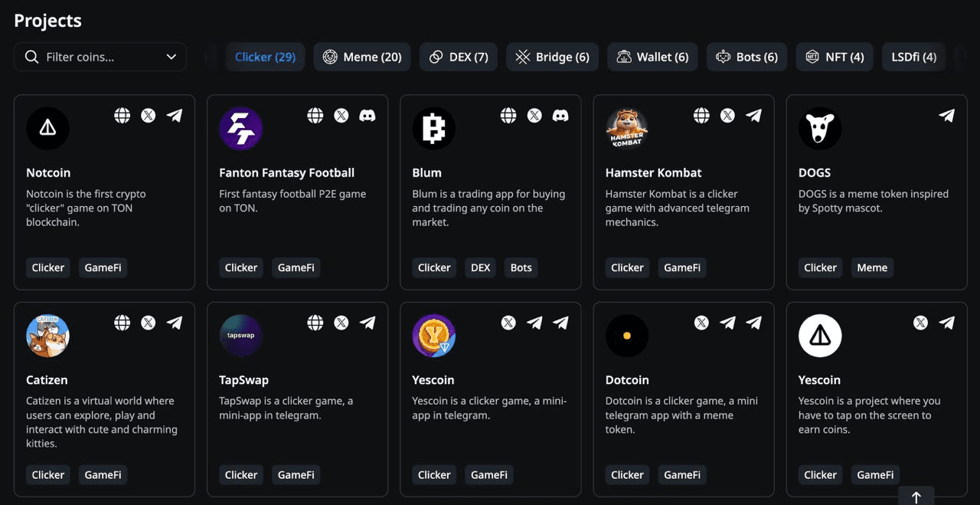Screen dimensions: 980x505
Task: Click TapSwap's Telegram icon
Action: 367,323
